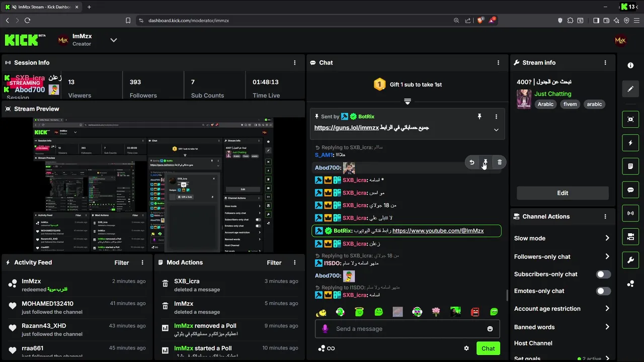The height and width of the screenshot is (362, 644).
Task: Toggle the document list widget icon
Action: click(x=630, y=166)
